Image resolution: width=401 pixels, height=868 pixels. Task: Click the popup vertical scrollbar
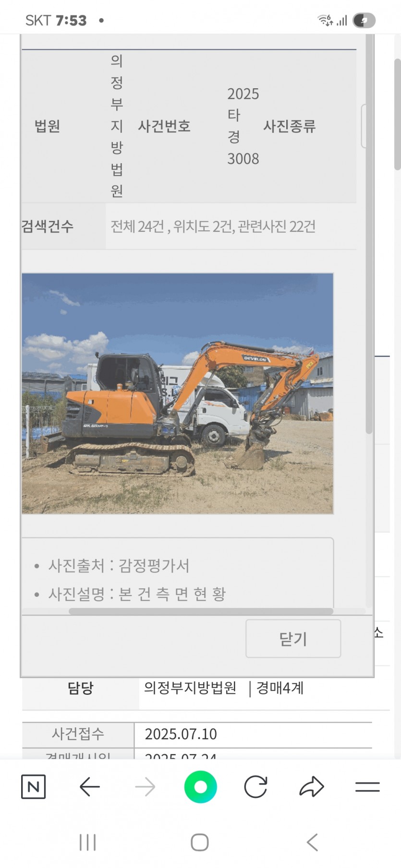[369, 235]
